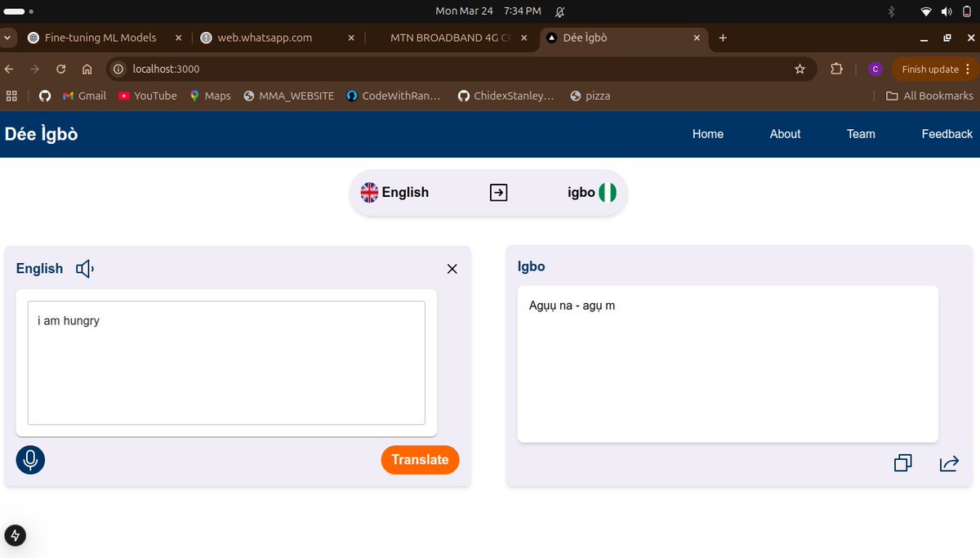Bookmark this page with star icon
The width and height of the screenshot is (980, 558).
click(800, 69)
